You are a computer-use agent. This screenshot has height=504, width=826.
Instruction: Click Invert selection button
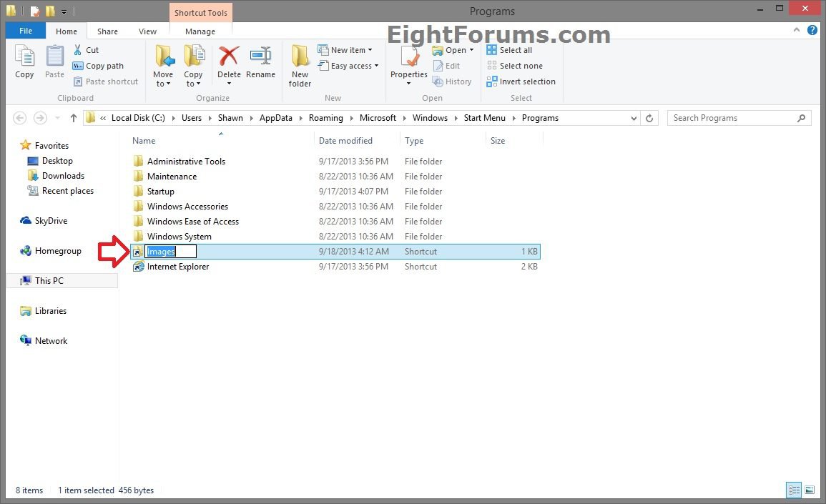coord(521,81)
